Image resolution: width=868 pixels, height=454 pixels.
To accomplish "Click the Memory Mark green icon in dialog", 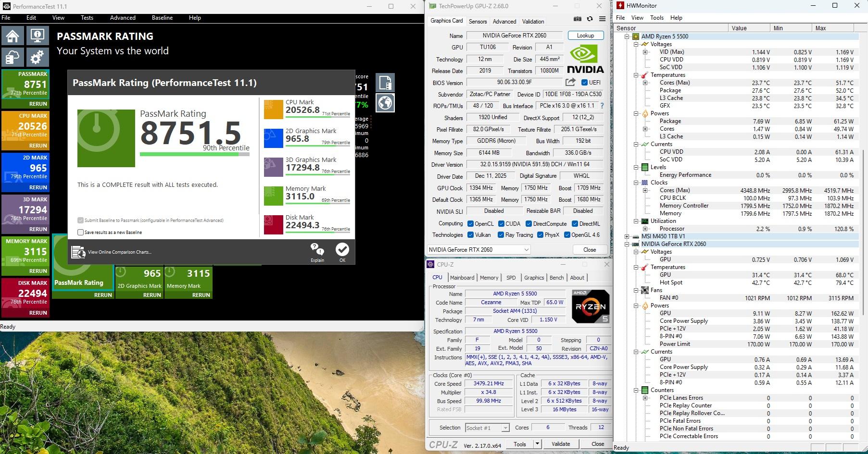I will [x=273, y=196].
